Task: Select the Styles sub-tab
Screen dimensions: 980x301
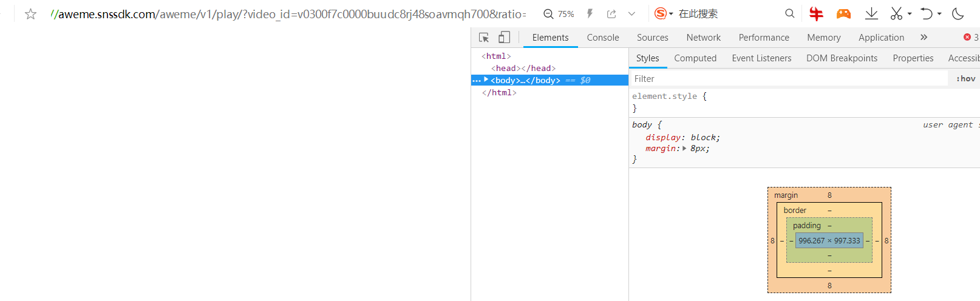Action: click(x=647, y=58)
